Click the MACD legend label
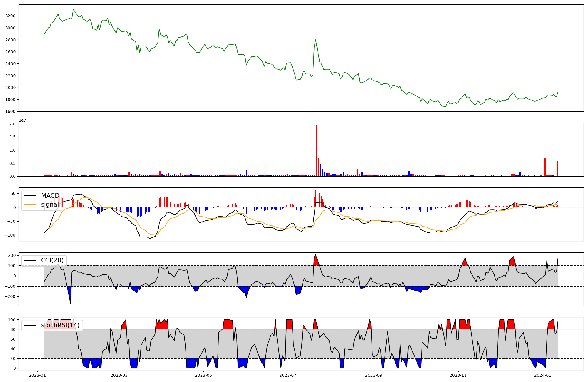588x382 pixels. click(50, 196)
